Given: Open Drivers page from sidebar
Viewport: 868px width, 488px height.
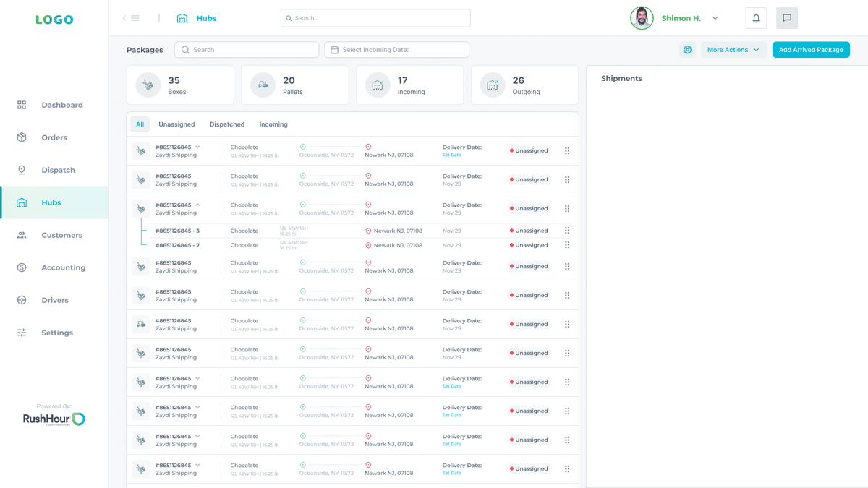Looking at the screenshot, I should pos(55,300).
